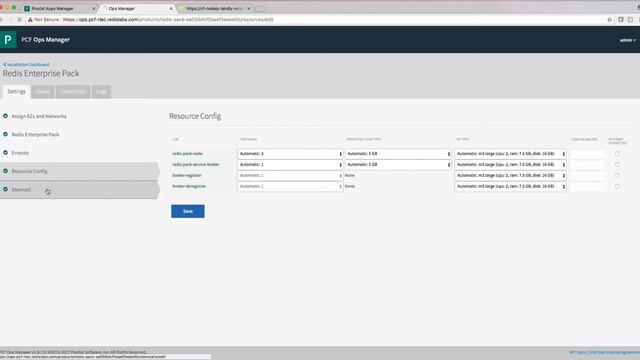Open VM Type dropdown for broker-registrar
This screenshot has width=640, height=360.
pyautogui.click(x=510, y=175)
